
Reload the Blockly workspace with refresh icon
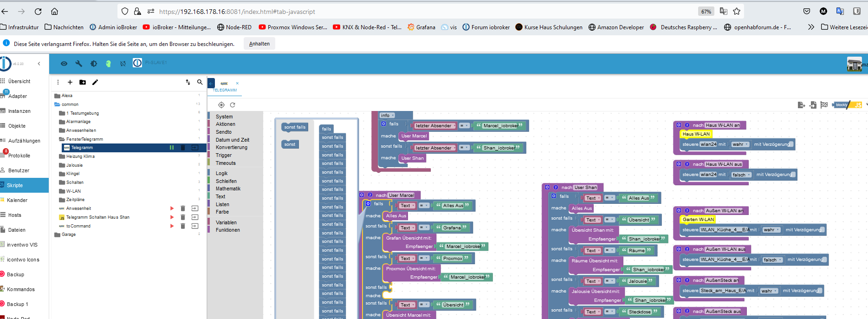[x=233, y=105]
